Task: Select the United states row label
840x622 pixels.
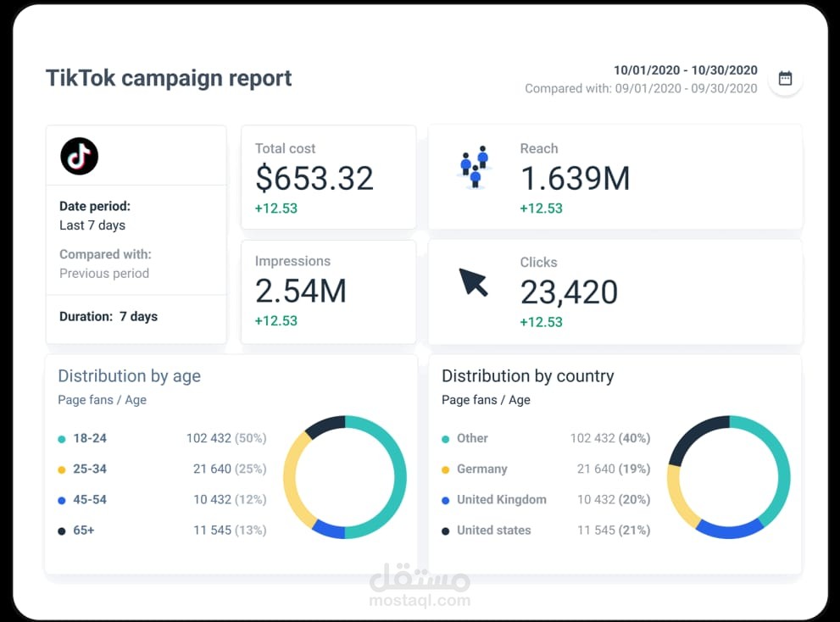Action: [493, 530]
